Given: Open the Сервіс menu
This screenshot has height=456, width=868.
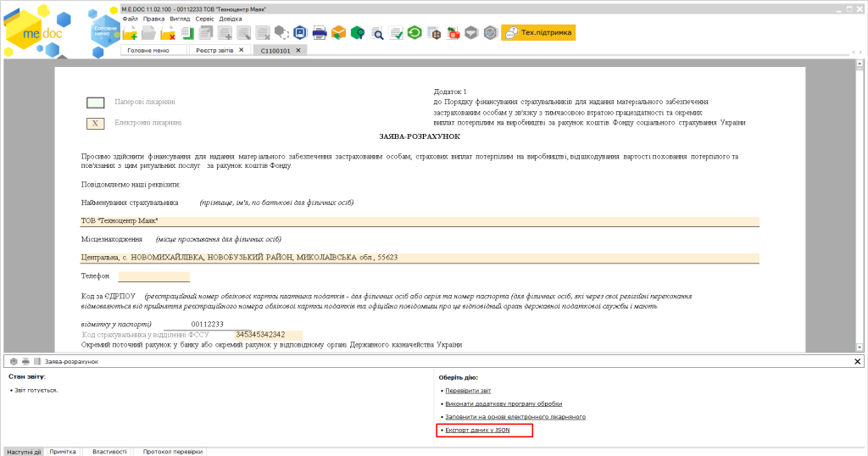Looking at the screenshot, I should click(204, 18).
